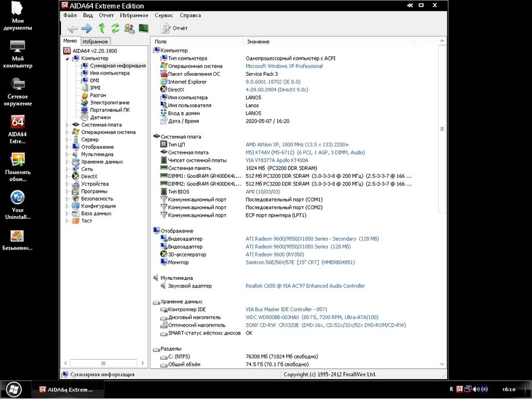Click the База данных icon in the tree
Viewport: 532px width, 399px height.
pyautogui.click(x=76, y=214)
